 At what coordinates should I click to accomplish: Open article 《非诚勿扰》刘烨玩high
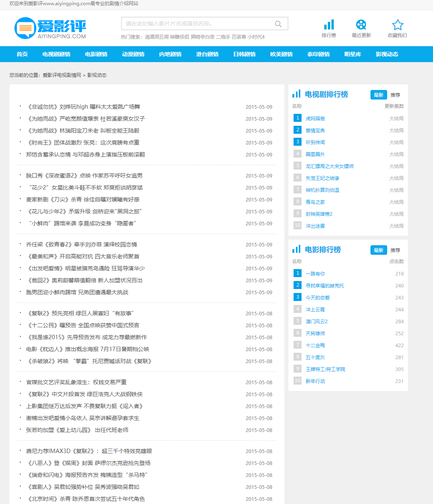83,107
